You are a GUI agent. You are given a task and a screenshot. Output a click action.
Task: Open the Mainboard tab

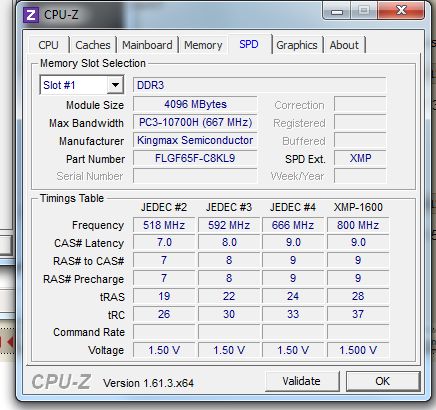coord(147,45)
